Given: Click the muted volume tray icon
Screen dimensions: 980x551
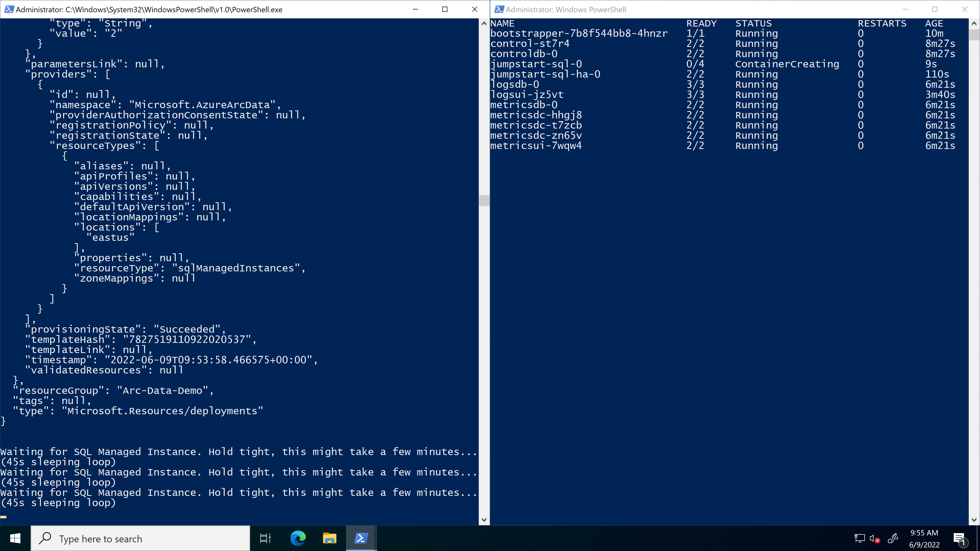Looking at the screenshot, I should pos(875,539).
